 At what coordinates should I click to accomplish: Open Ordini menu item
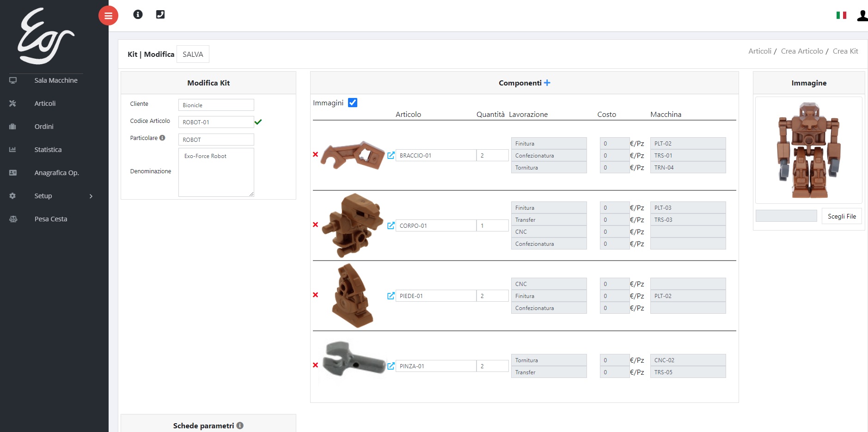(44, 127)
